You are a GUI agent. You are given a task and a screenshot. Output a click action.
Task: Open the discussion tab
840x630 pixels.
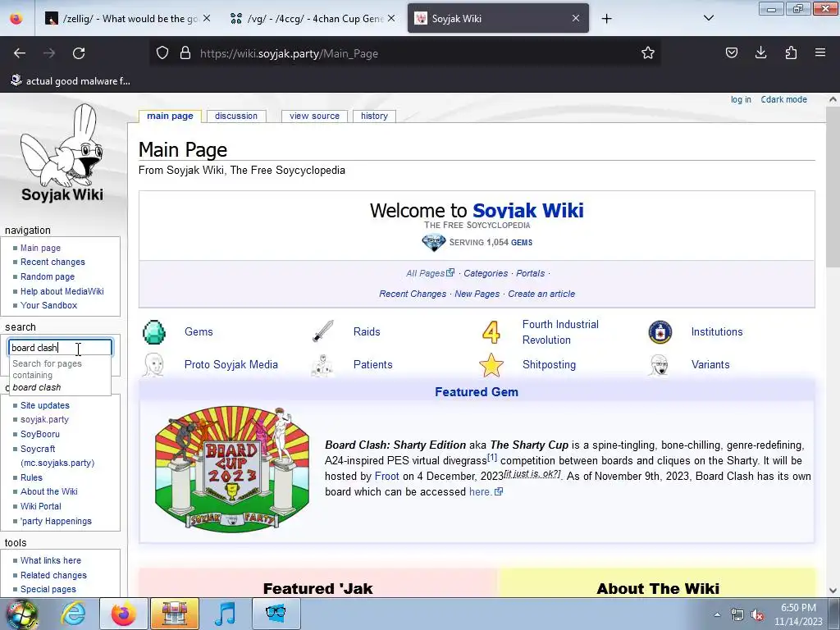click(x=236, y=116)
